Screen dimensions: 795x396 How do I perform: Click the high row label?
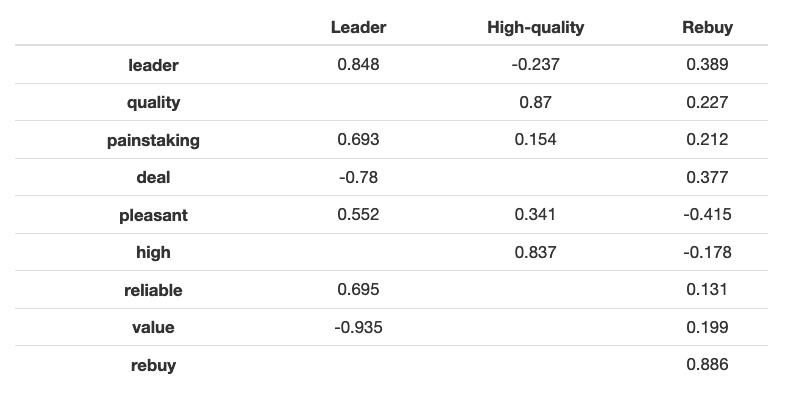[x=153, y=253]
